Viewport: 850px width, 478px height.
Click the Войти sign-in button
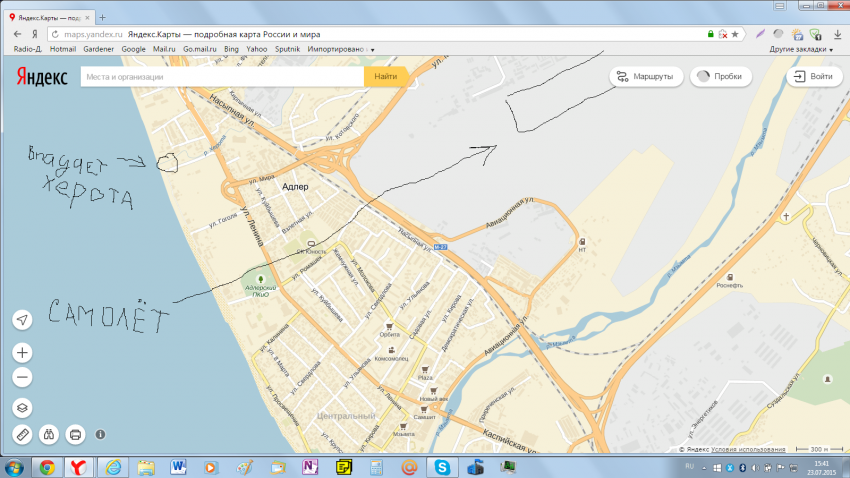click(813, 76)
